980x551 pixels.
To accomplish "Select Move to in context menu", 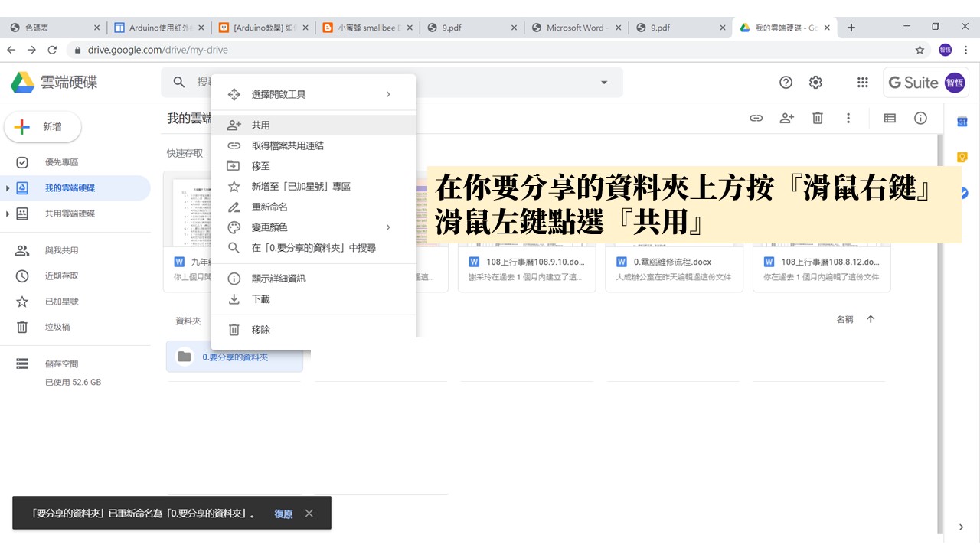I will point(313,166).
